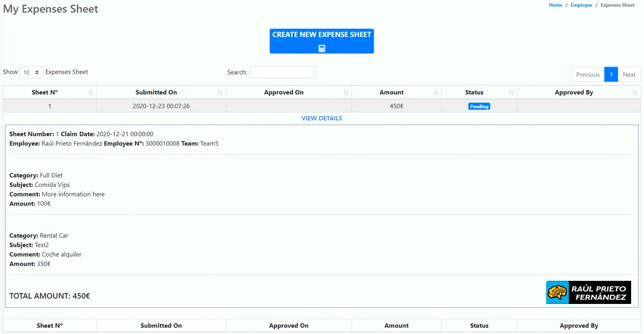Screen dimensions: 644x334
Task: Sort by Amount column arrows
Action: (435, 93)
